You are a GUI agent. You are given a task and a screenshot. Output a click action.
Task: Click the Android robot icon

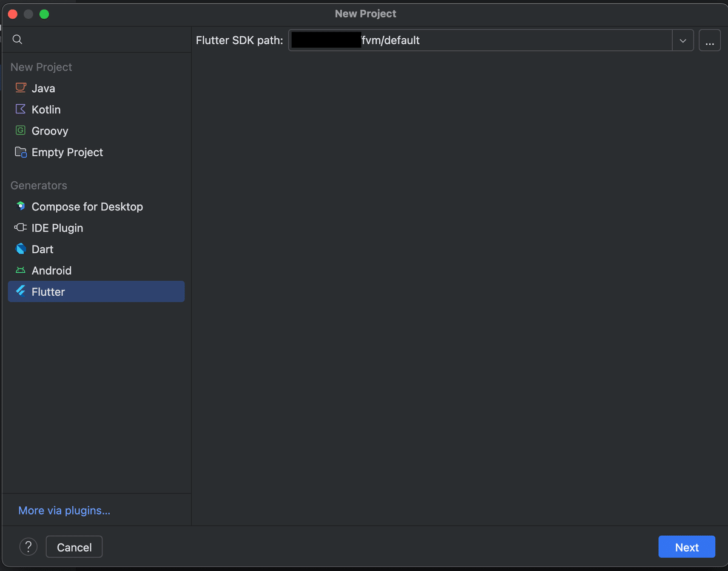coord(21,270)
